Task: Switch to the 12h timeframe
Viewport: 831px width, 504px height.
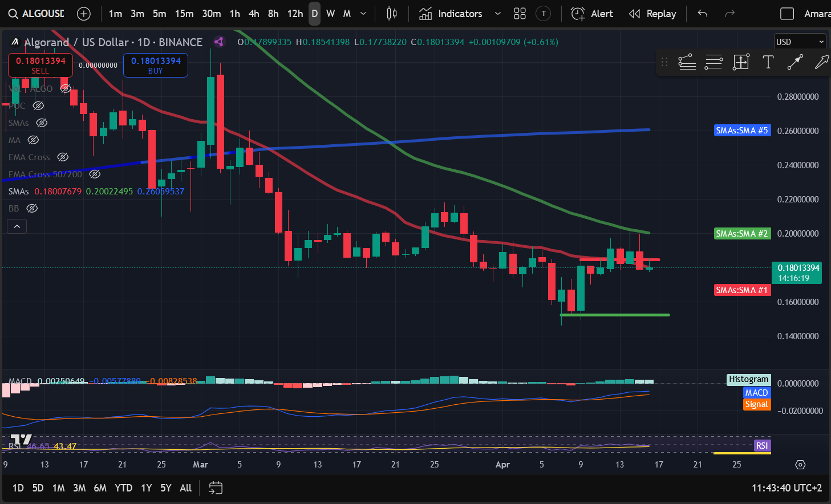Action: tap(295, 14)
